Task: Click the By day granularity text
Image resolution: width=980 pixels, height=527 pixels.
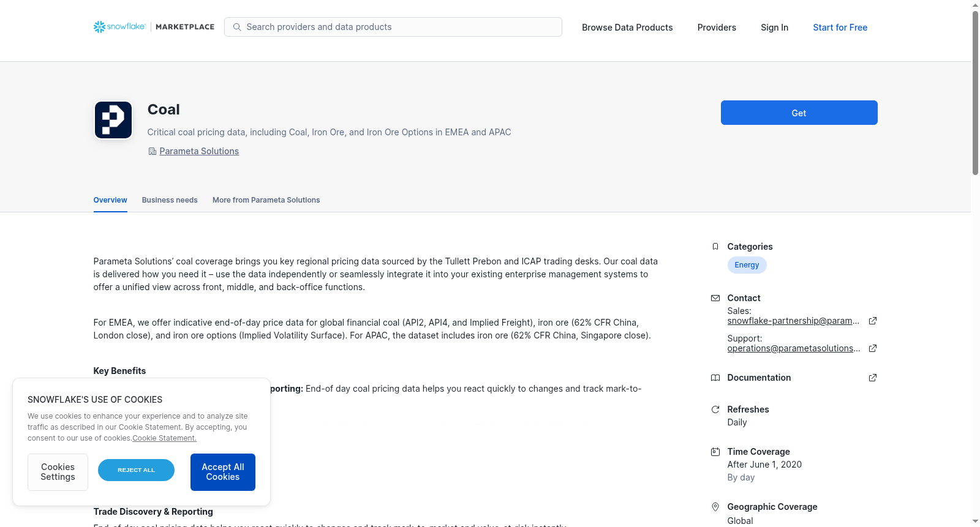Action: tap(741, 477)
